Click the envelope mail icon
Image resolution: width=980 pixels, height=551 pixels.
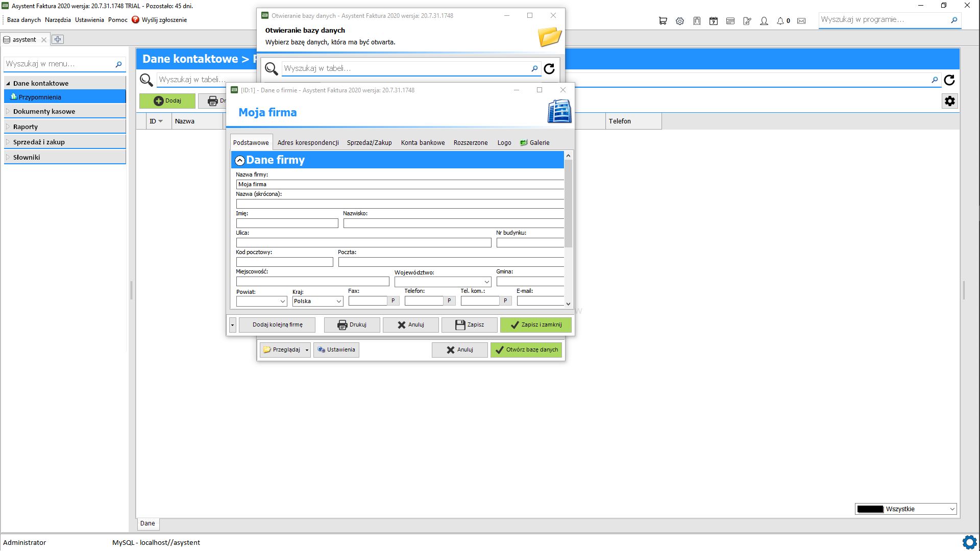click(x=801, y=21)
